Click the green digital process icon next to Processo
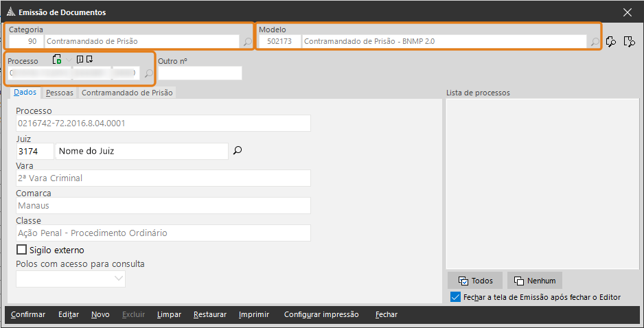The image size is (644, 328). coord(57,60)
